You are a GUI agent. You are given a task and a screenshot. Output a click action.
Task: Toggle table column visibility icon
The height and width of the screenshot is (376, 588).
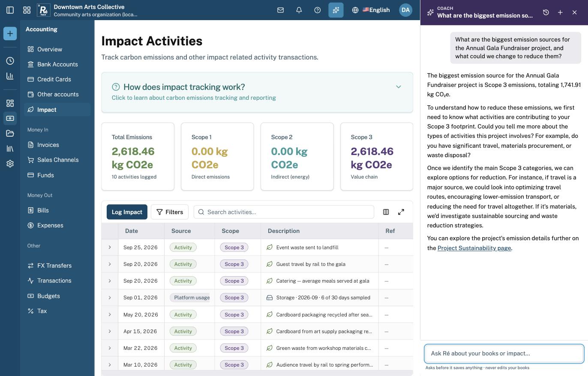pos(386,212)
